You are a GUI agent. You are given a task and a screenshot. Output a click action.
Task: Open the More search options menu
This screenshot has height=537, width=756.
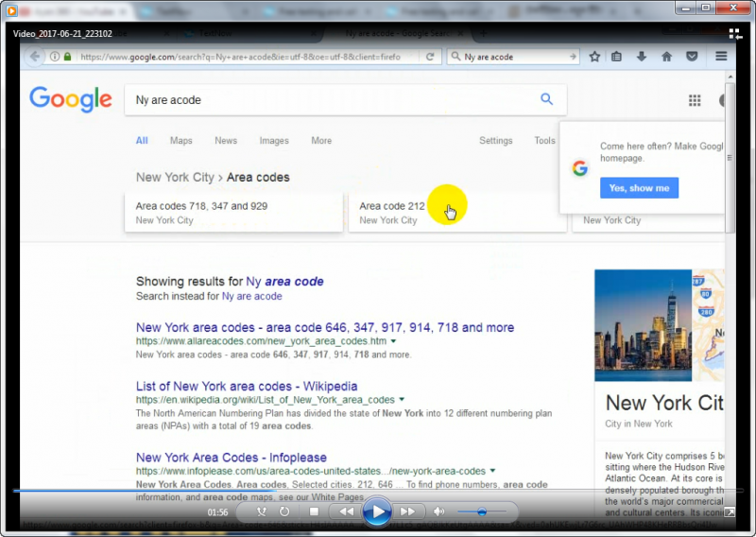click(321, 141)
